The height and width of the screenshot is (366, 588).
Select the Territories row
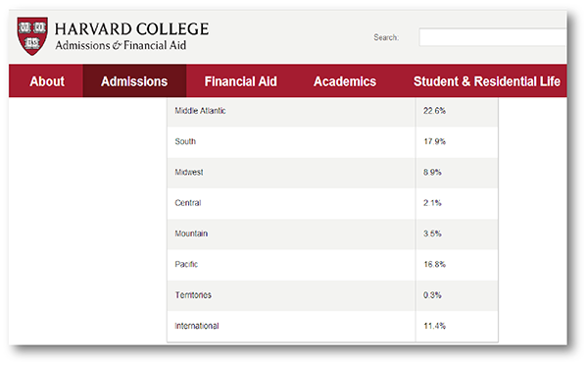332,295
